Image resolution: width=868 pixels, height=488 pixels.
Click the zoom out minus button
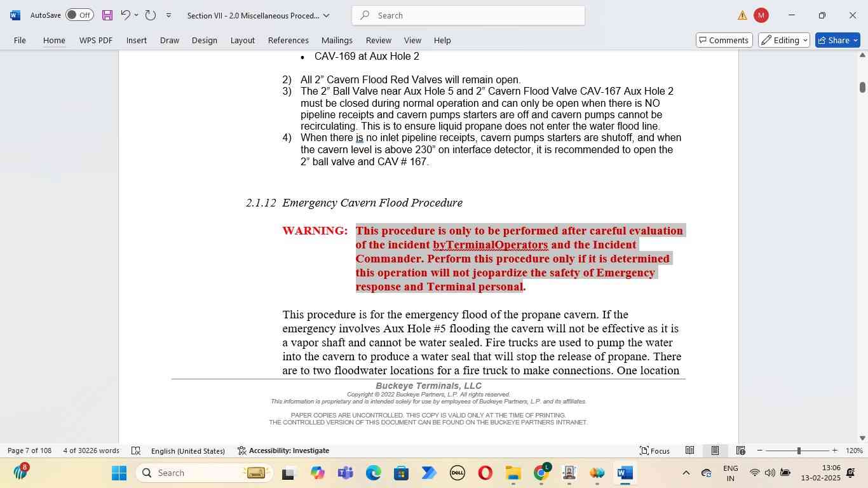(759, 451)
